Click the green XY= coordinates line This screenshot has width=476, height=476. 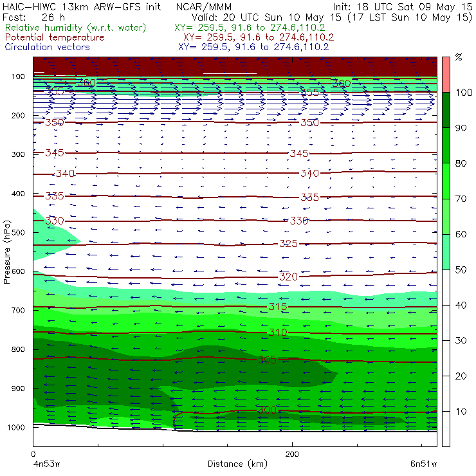pyautogui.click(x=250, y=28)
